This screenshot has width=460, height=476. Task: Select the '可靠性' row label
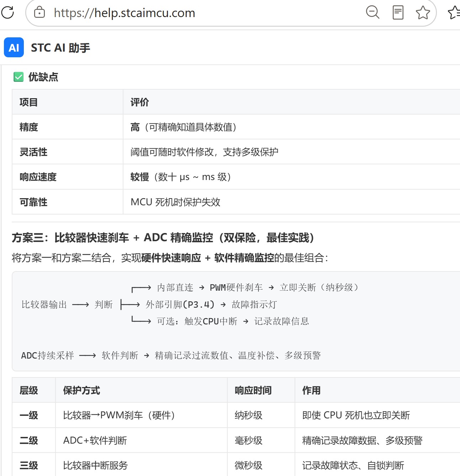[x=33, y=202]
